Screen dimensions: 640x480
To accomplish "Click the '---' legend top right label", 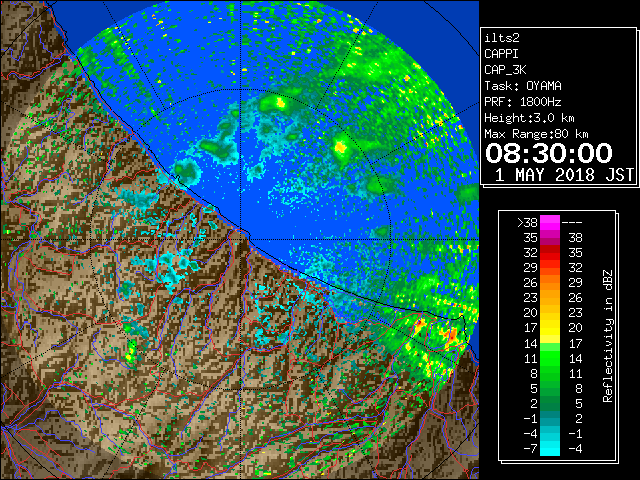I will pyautogui.click(x=572, y=222).
